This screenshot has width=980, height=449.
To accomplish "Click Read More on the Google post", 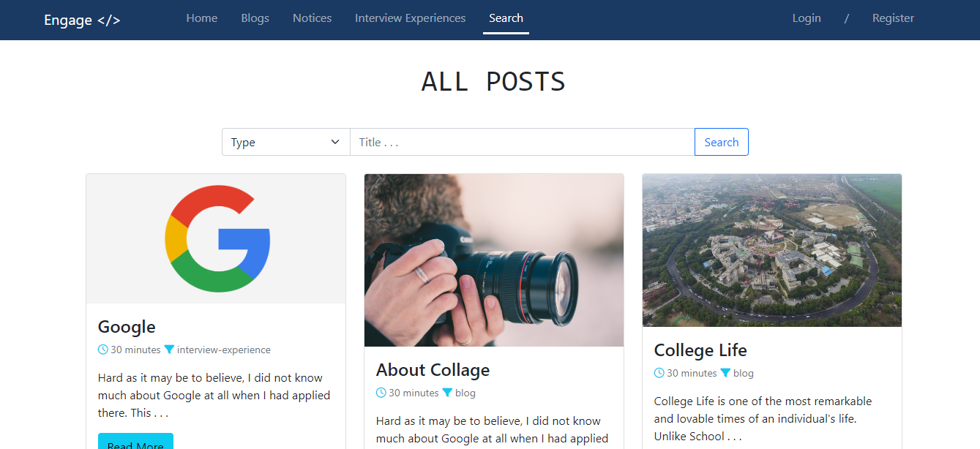I will tap(135, 442).
